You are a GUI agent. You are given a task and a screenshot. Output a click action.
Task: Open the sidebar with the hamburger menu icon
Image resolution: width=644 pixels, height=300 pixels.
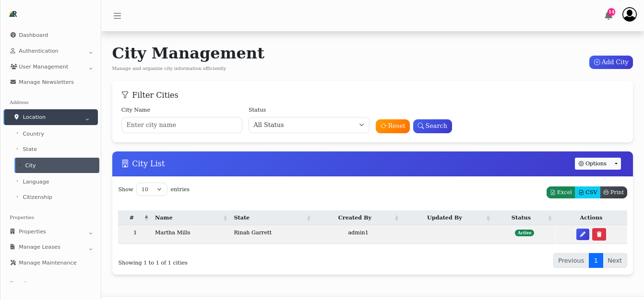[117, 15]
